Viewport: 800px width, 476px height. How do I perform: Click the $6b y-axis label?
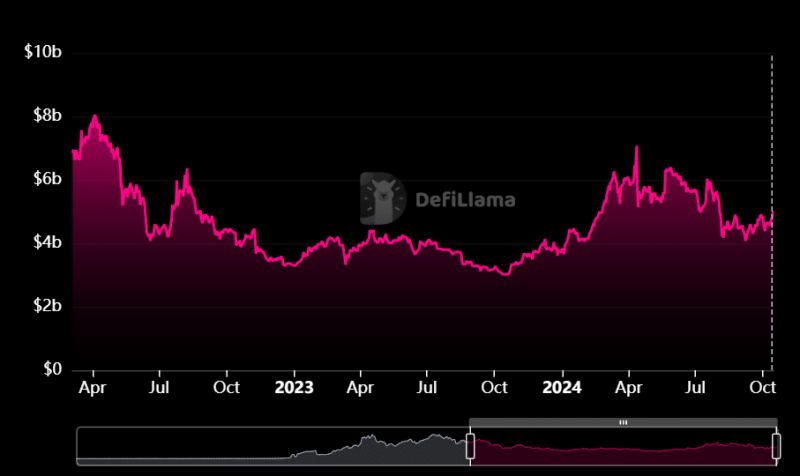(47, 179)
